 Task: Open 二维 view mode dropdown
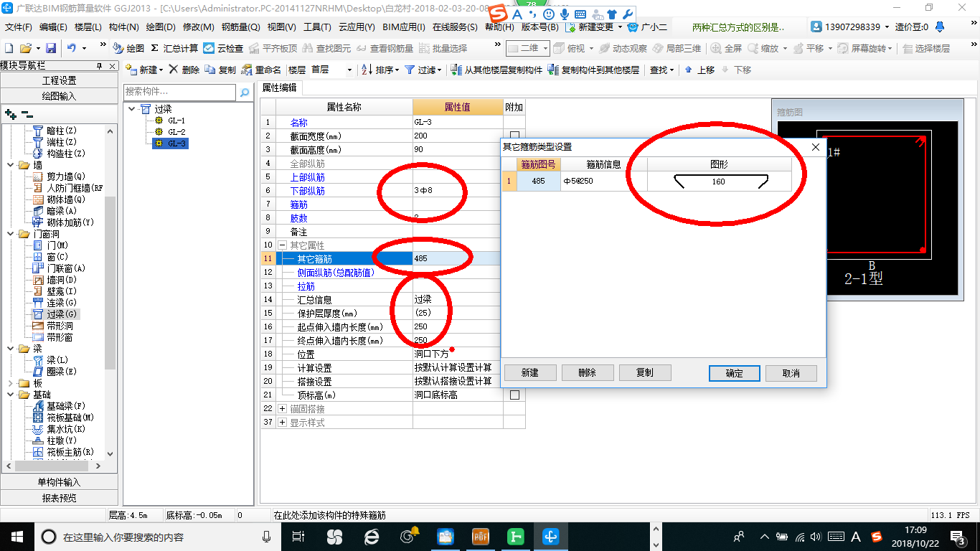[x=528, y=48]
